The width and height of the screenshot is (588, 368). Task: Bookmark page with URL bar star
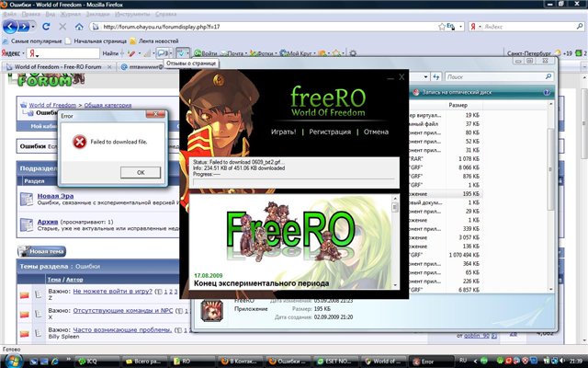point(442,27)
